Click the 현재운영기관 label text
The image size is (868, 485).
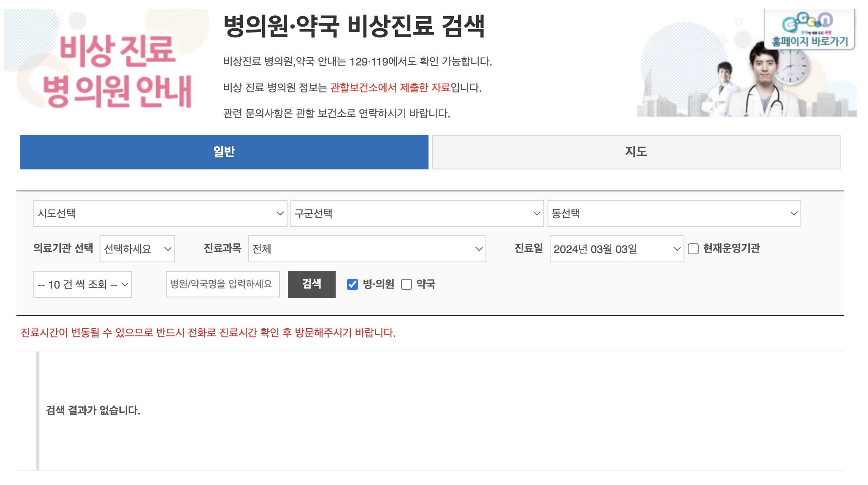(731, 248)
